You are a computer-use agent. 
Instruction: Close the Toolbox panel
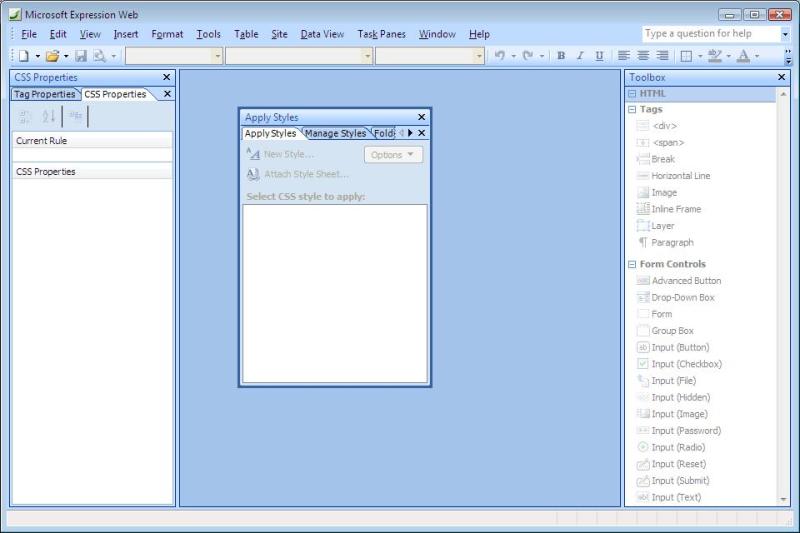pos(781,77)
